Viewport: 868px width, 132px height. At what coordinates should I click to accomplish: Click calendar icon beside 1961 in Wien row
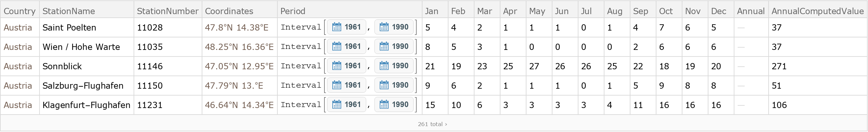(x=337, y=47)
